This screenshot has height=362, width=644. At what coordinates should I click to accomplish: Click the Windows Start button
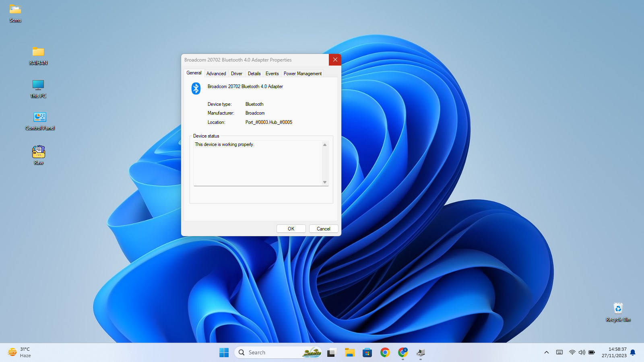point(224,353)
